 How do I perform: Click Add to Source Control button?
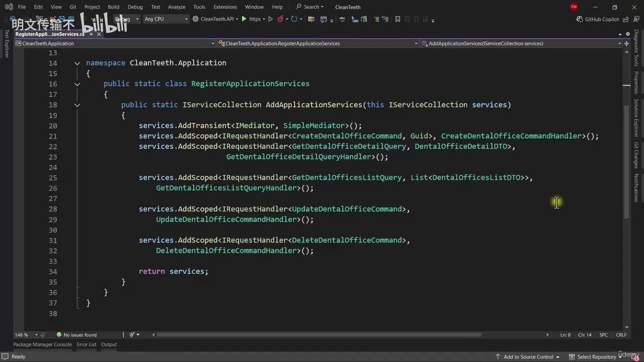(528, 356)
